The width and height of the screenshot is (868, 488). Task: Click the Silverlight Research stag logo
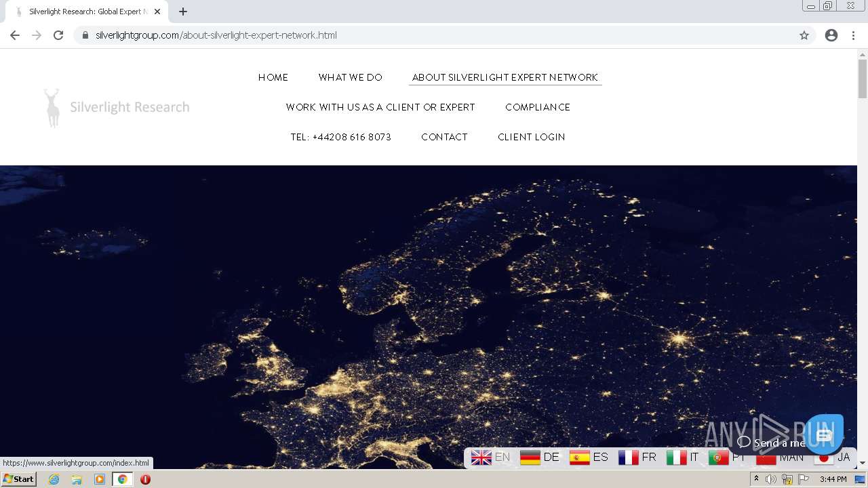117,107
